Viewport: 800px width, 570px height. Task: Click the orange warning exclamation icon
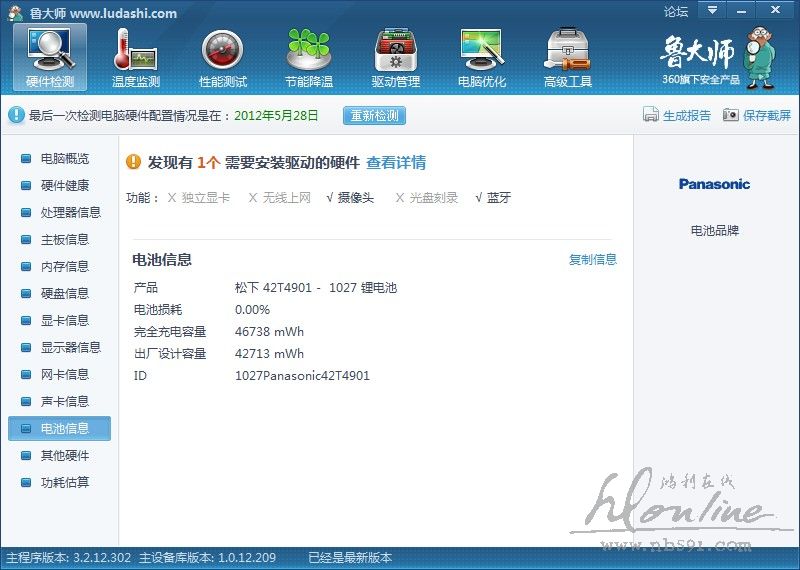(133, 162)
